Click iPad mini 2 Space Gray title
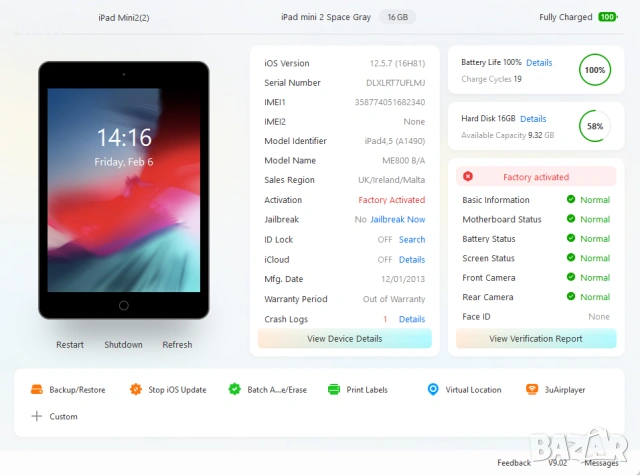 click(x=326, y=17)
